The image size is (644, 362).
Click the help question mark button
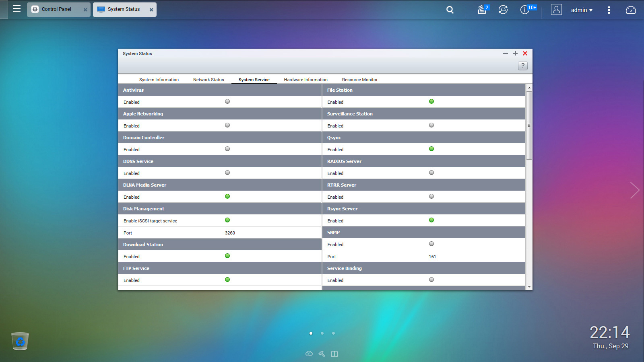pos(522,66)
